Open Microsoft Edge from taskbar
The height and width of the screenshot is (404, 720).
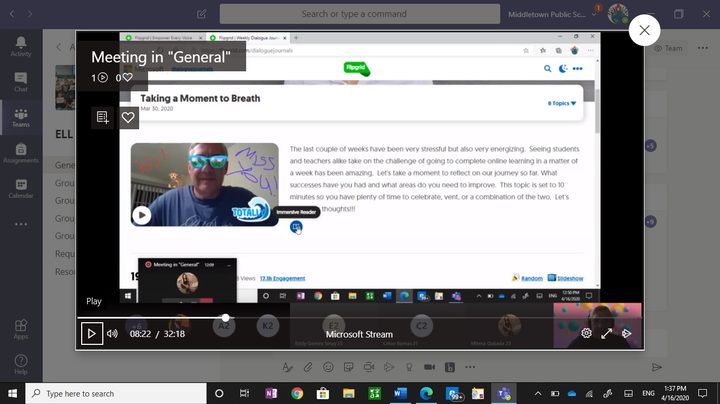coord(426,393)
